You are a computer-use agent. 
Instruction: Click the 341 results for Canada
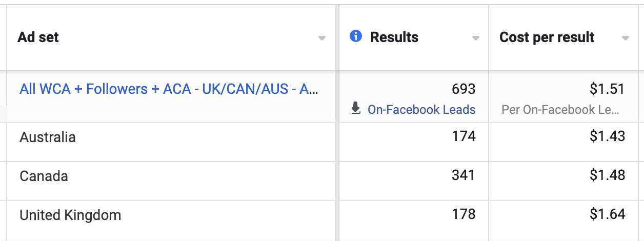coord(464,175)
